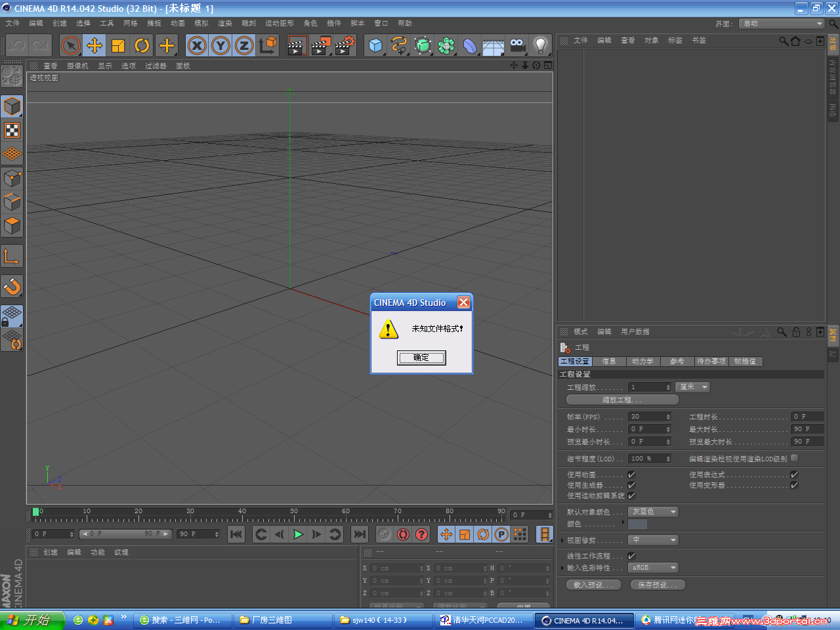840x630 pixels.
Task: Toggle the snap magnet icon
Action: pyautogui.click(x=12, y=286)
